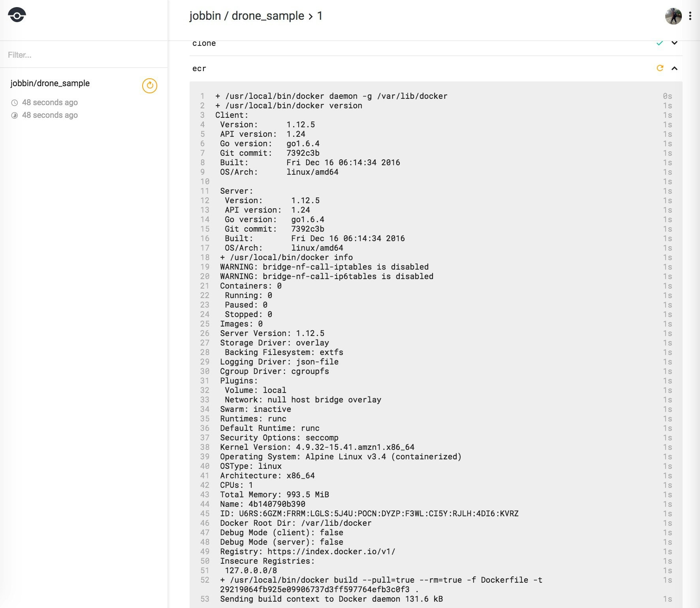Collapse the ecr step chevron
This screenshot has width=700, height=608.
[x=675, y=68]
